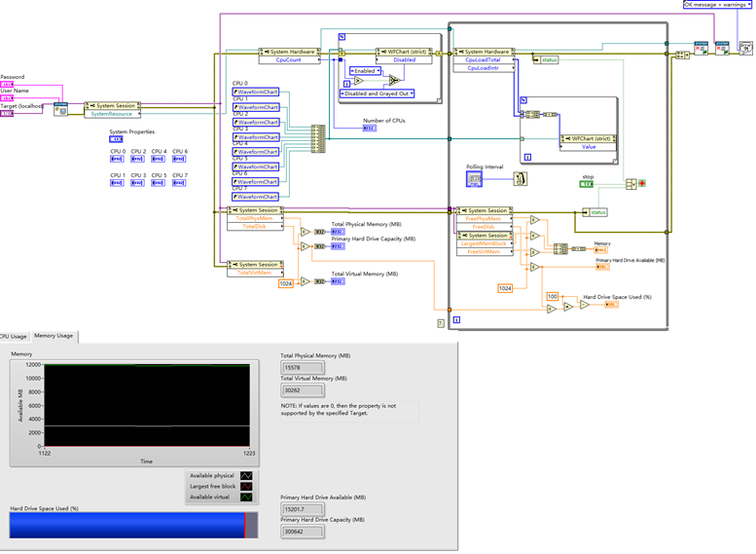Expand 'Disabled and Grayed Out' enum constant
Image resolution: width=756 pixels, height=554 pixels.
point(378,93)
